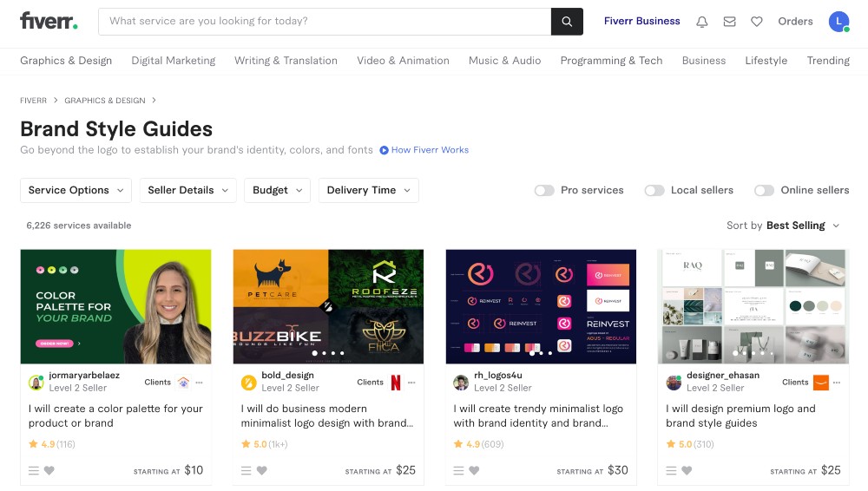The image size is (868, 491).
Task: Open the notifications bell
Action: pos(702,22)
